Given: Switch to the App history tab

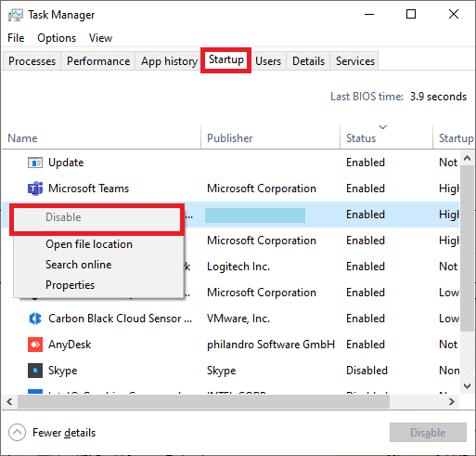Looking at the screenshot, I should click(169, 61).
